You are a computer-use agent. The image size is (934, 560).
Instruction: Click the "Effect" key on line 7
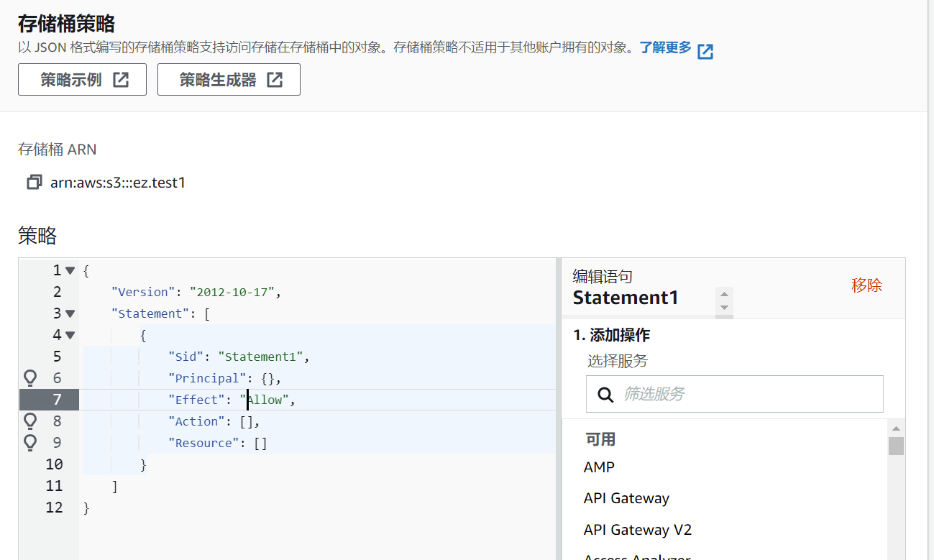tap(196, 400)
